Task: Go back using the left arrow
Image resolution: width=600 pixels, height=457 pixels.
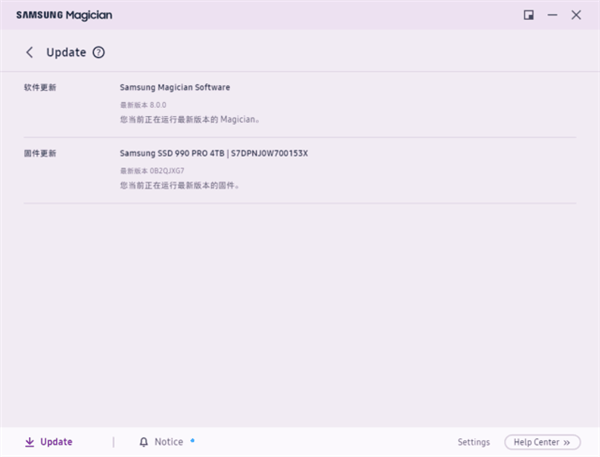Action: coord(29,52)
